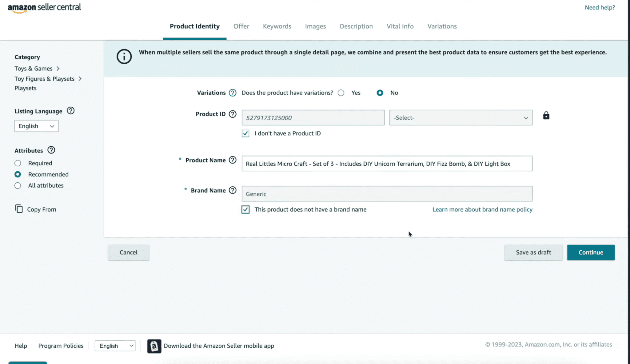Uncheck I don't have a Product ID

[245, 133]
